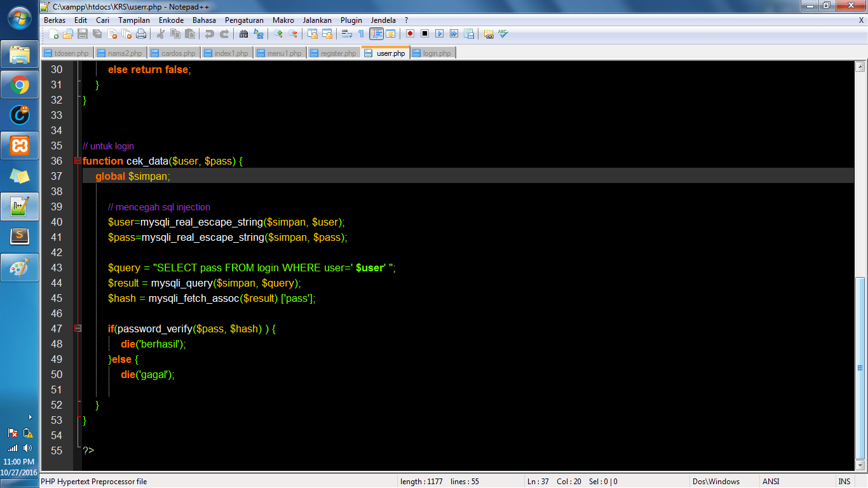The height and width of the screenshot is (488, 868).
Task: Click the Zoom Out magnifier icon
Action: (x=292, y=34)
